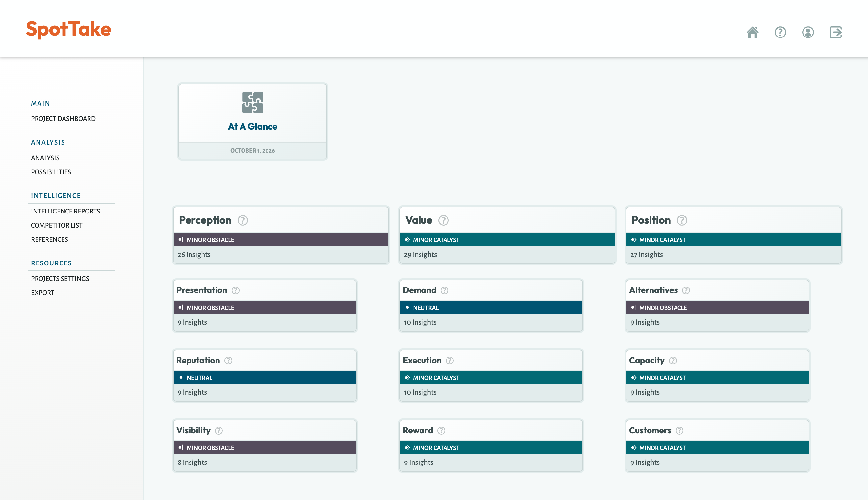Open Analysis page in sidebar
This screenshot has height=500, width=868.
pyautogui.click(x=45, y=158)
